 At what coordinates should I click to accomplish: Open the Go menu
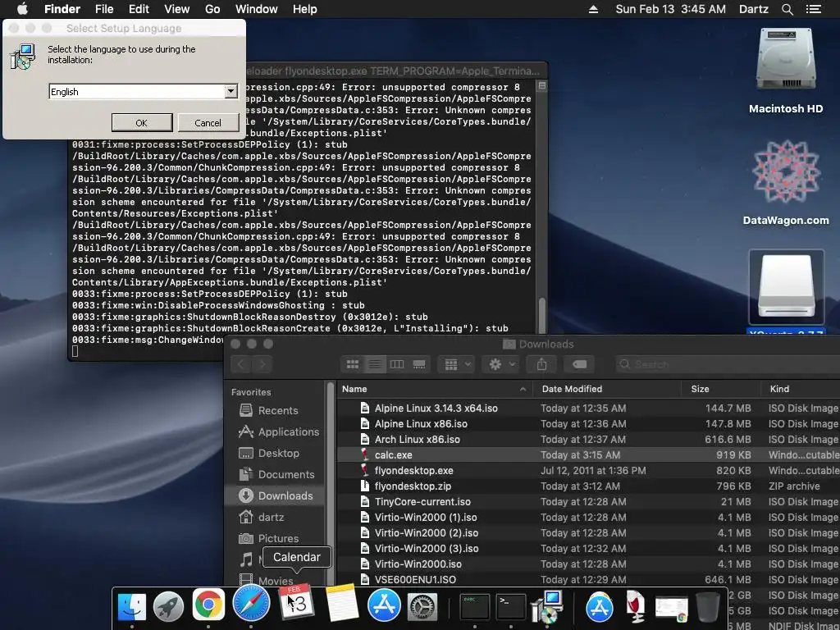point(212,9)
